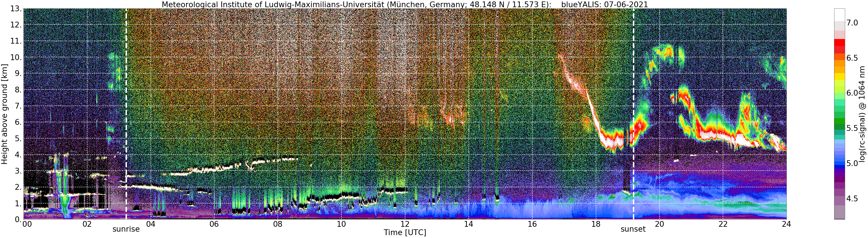Select the time axis tick label "18"
The height and width of the screenshot is (238, 868).
click(596, 224)
